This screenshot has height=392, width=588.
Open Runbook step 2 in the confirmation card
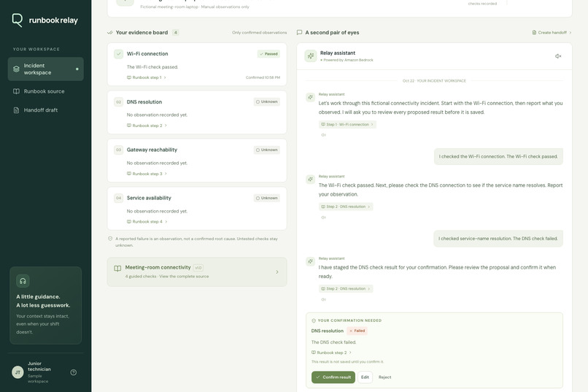pyautogui.click(x=331, y=353)
